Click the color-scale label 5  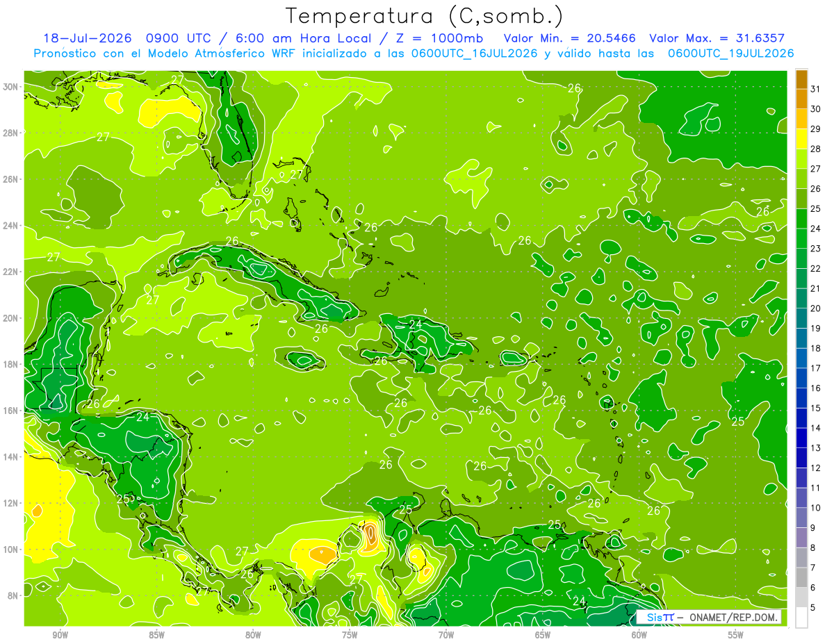[x=813, y=608]
